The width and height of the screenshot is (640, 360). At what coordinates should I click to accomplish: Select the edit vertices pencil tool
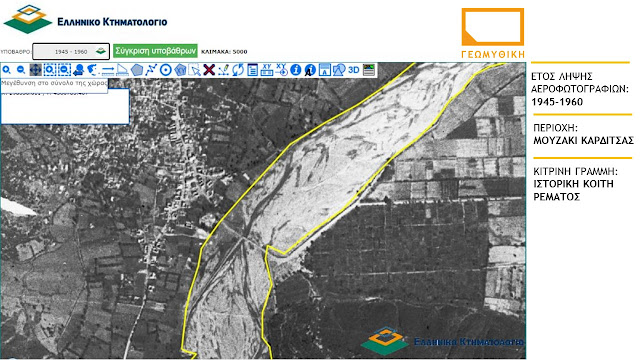(223, 70)
